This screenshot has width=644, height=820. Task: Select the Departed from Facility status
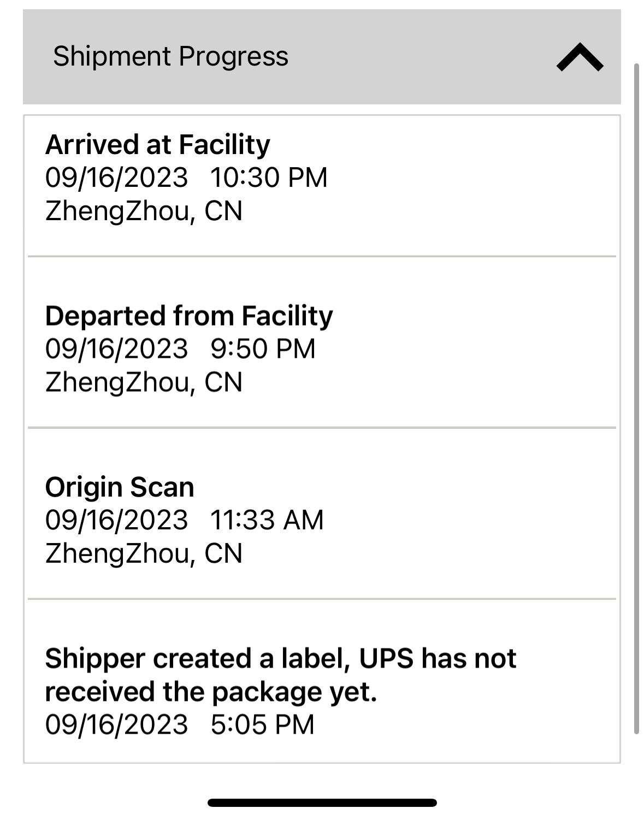pyautogui.click(x=188, y=316)
